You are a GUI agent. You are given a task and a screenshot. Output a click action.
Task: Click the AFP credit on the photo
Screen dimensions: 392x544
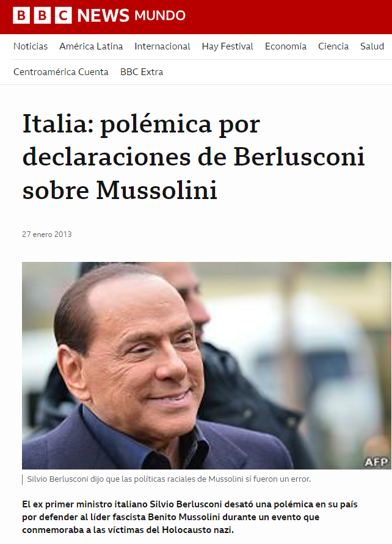[376, 462]
